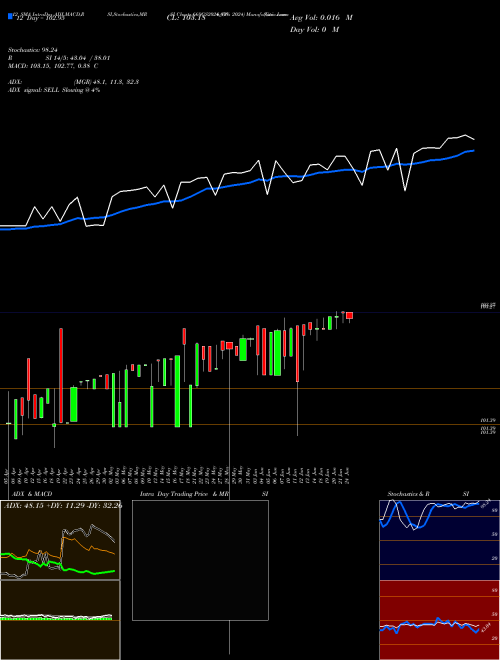Open the ADX line chart panel
Screen dimensions: 500x660
60,540
